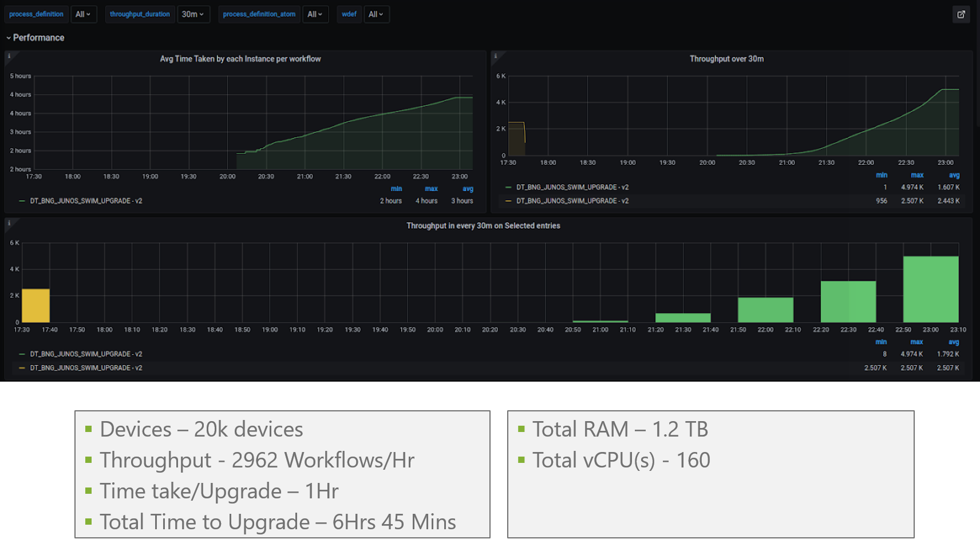Click yellow color swatch in Throughput over 30m legend
The image size is (980, 547).
(x=508, y=201)
